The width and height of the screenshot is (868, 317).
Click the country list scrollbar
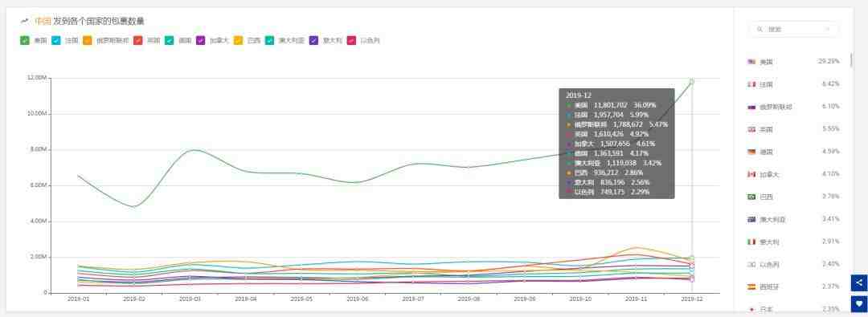pos(851,59)
